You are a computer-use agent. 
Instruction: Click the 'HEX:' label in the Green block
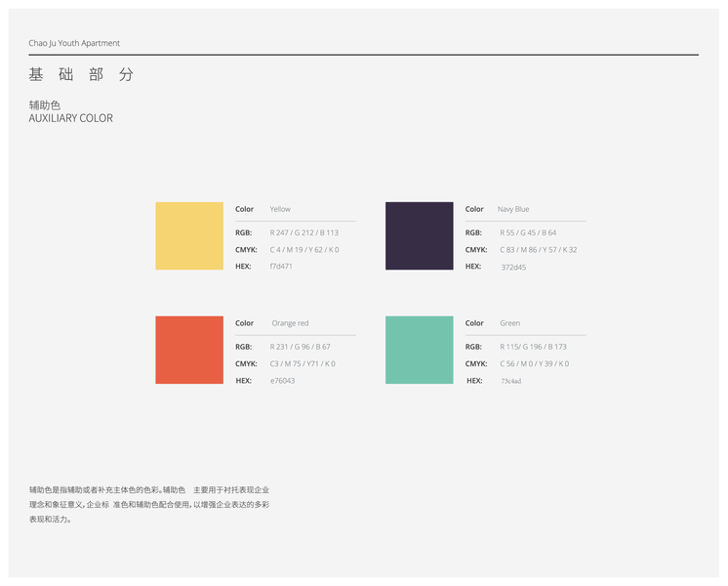coord(474,381)
